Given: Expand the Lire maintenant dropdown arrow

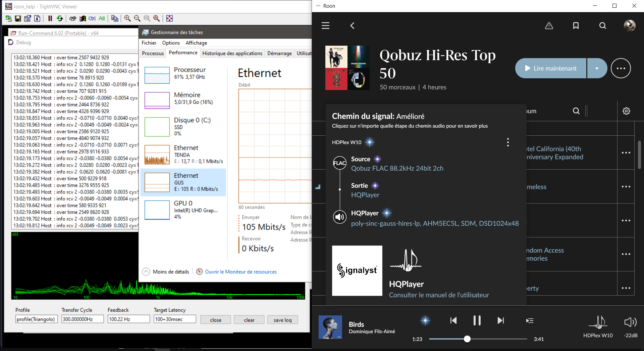Looking at the screenshot, I should pos(597,68).
